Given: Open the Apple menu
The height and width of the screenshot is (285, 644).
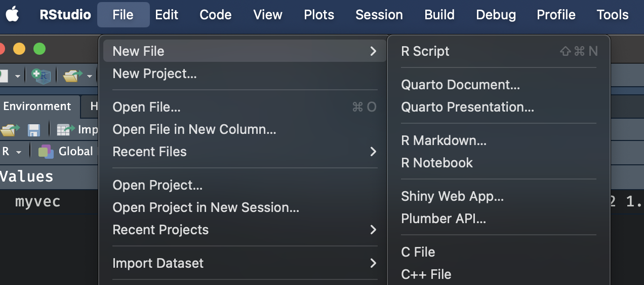Looking at the screenshot, I should (13, 15).
